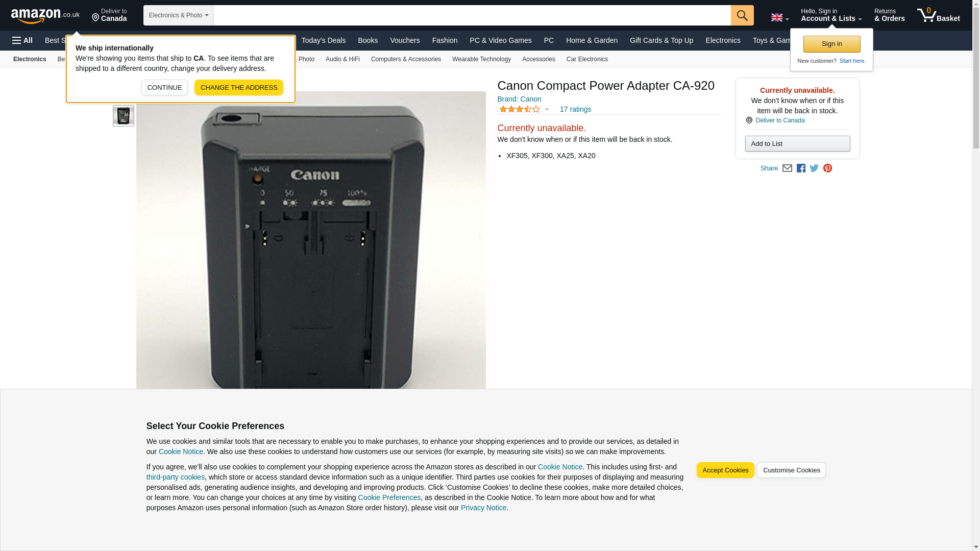
Task: Click the yellow Sign in button
Action: point(831,44)
